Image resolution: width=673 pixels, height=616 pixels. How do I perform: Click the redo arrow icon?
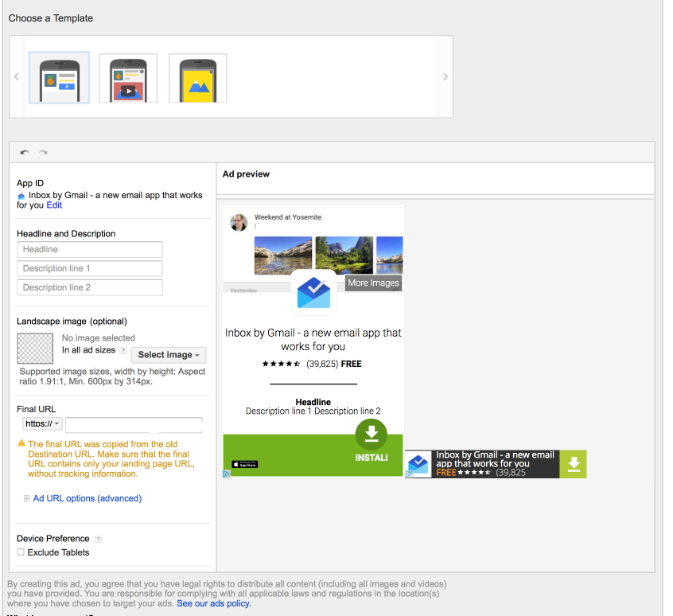[x=43, y=152]
